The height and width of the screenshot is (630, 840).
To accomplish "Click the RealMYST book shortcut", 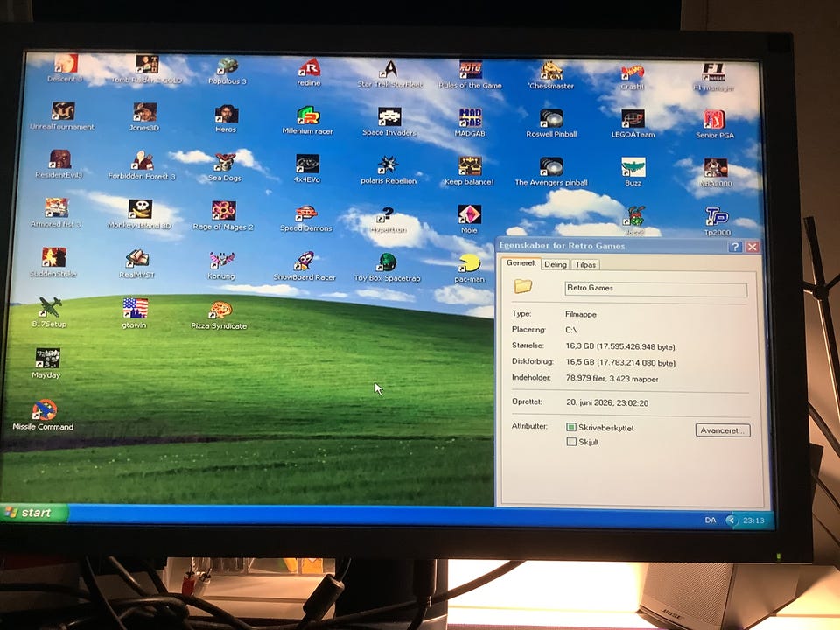I will (x=137, y=259).
